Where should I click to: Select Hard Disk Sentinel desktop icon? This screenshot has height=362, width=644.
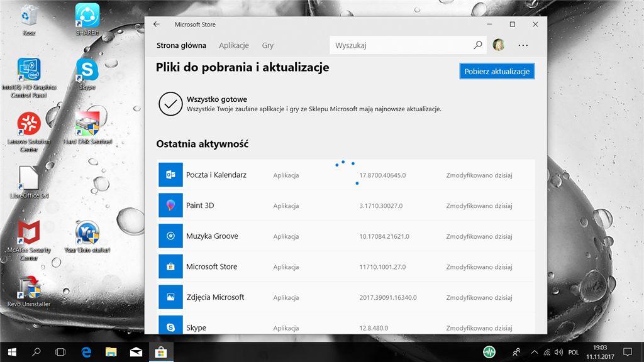click(87, 128)
